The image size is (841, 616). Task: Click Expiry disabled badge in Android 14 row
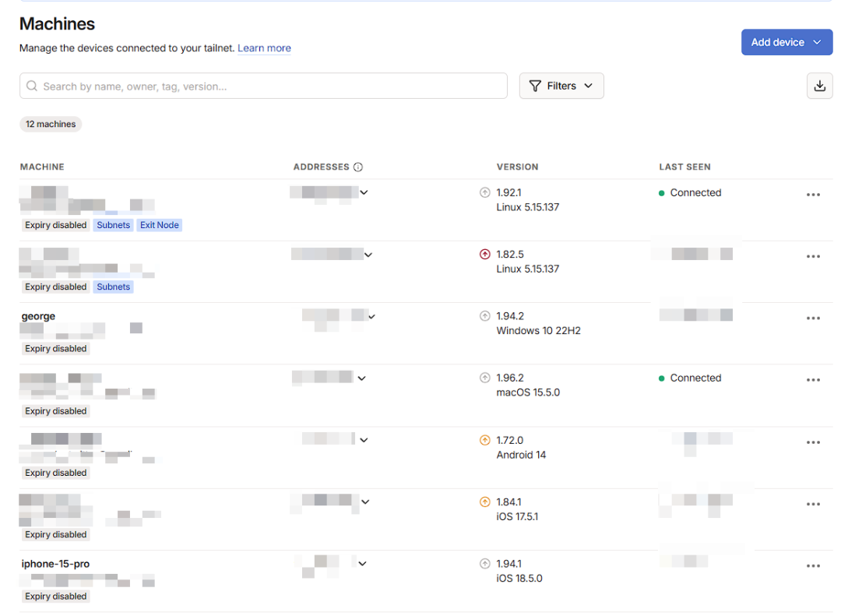(55, 473)
